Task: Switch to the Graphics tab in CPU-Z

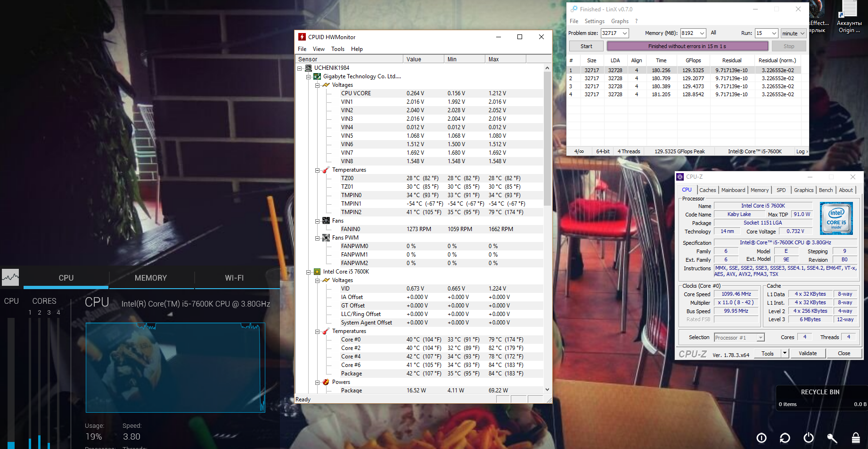Action: pyautogui.click(x=803, y=190)
